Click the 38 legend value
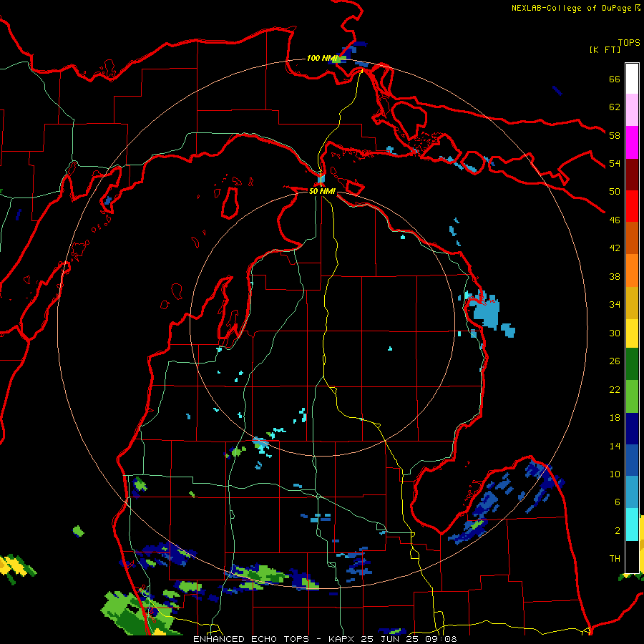 615,277
